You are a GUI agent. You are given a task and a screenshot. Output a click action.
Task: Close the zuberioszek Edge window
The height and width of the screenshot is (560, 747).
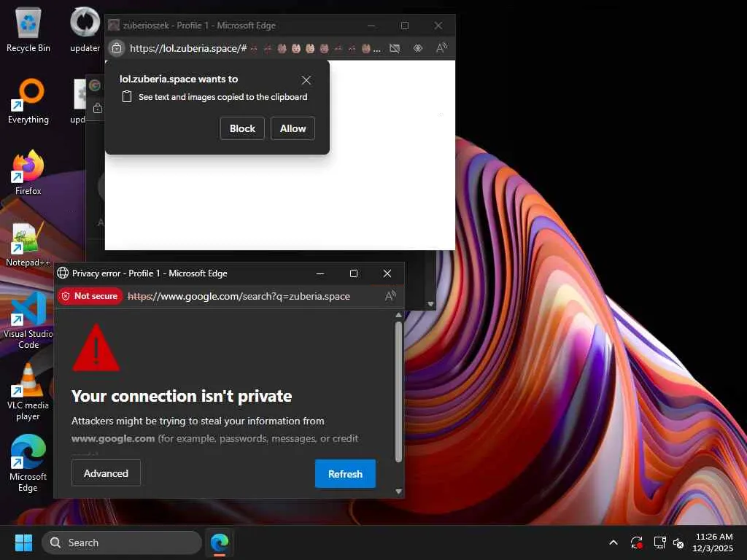438,26
